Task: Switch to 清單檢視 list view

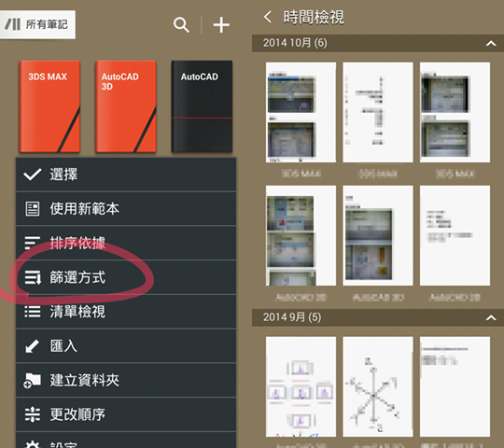Action: pos(126,312)
